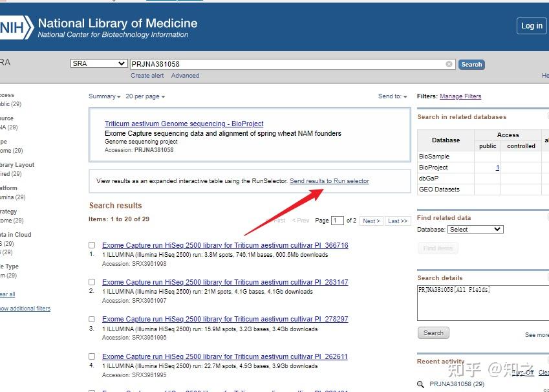The height and width of the screenshot is (392, 549).
Task: Click the Search button under Search details
Action: click(x=433, y=332)
